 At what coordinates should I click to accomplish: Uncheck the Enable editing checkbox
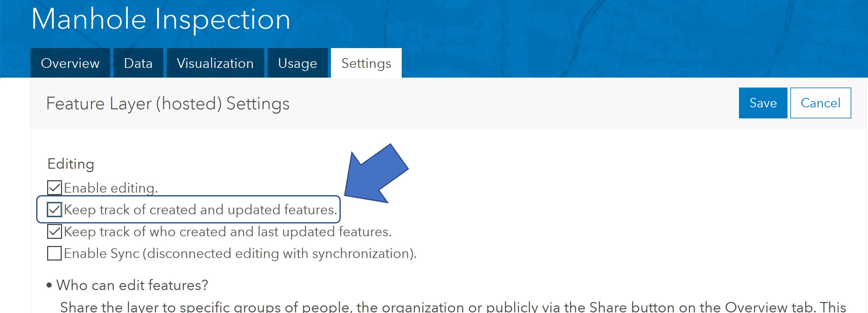(54, 188)
